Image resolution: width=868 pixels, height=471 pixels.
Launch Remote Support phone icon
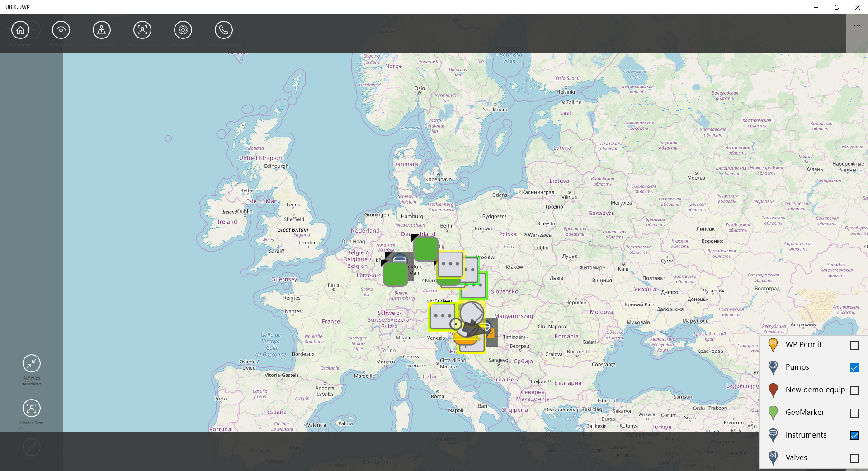click(x=224, y=30)
